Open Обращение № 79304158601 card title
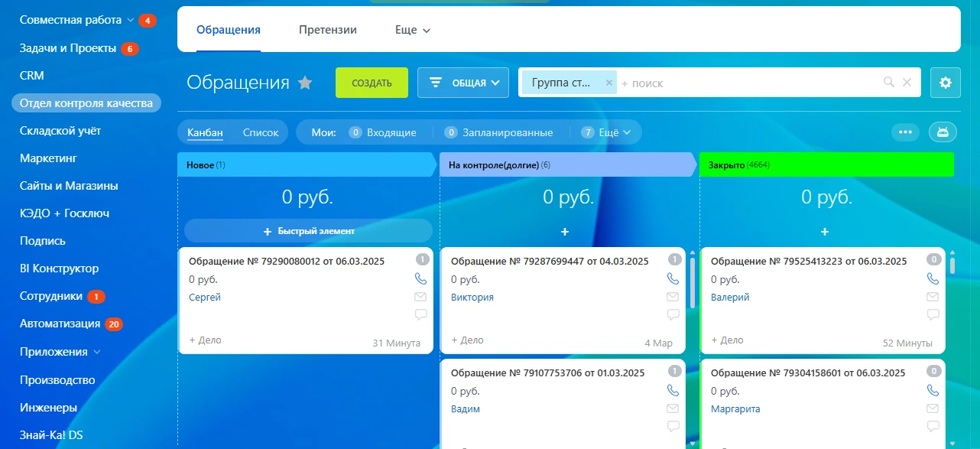Screen dimensions: 980x449 808,373
